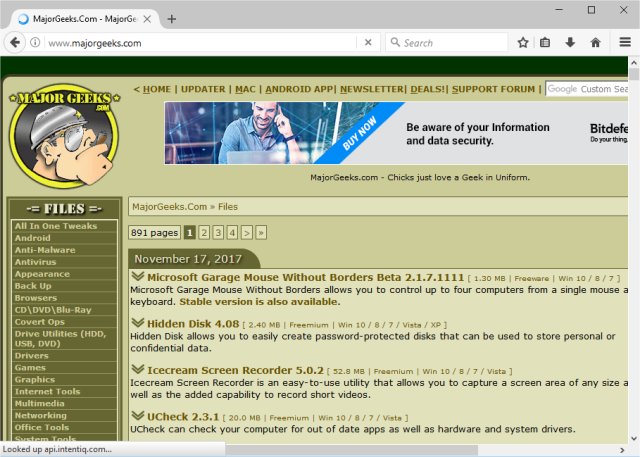The width and height of the screenshot is (640, 457).
Task: Click the bookmark star icon
Action: [523, 43]
